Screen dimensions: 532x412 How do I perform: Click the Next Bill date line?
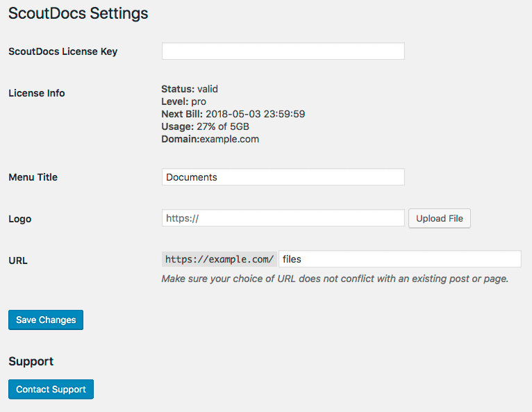coord(233,114)
